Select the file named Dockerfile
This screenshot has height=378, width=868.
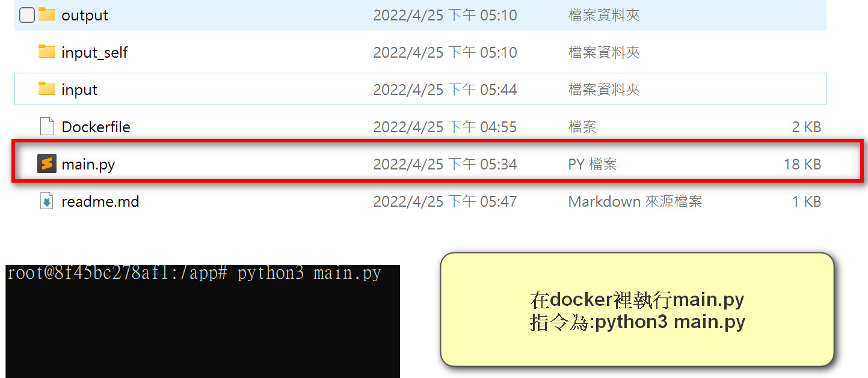(96, 127)
